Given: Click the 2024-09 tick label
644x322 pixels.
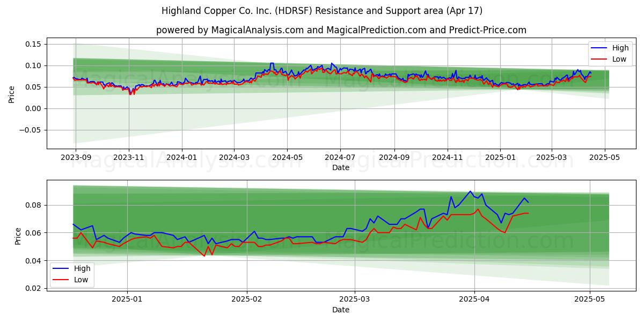Looking at the screenshot, I should click(x=393, y=158).
